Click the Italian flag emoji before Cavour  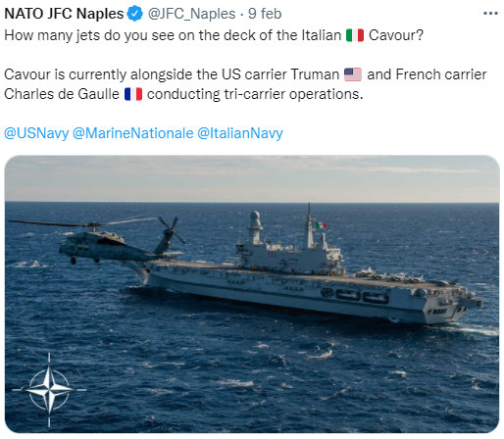coord(355,35)
